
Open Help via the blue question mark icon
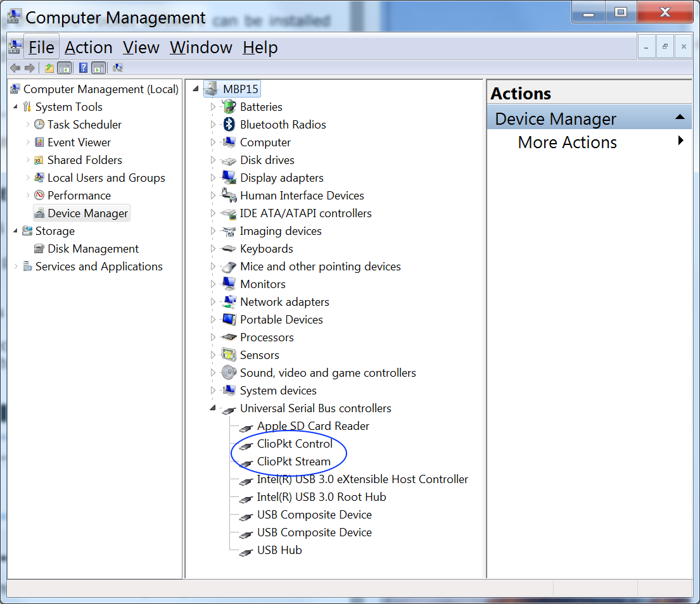pos(84,68)
